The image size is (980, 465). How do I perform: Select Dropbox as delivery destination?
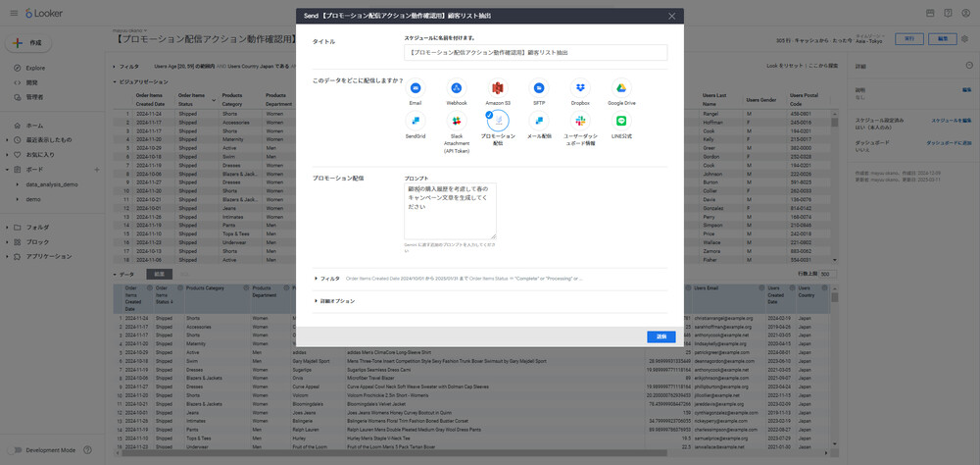580,89
